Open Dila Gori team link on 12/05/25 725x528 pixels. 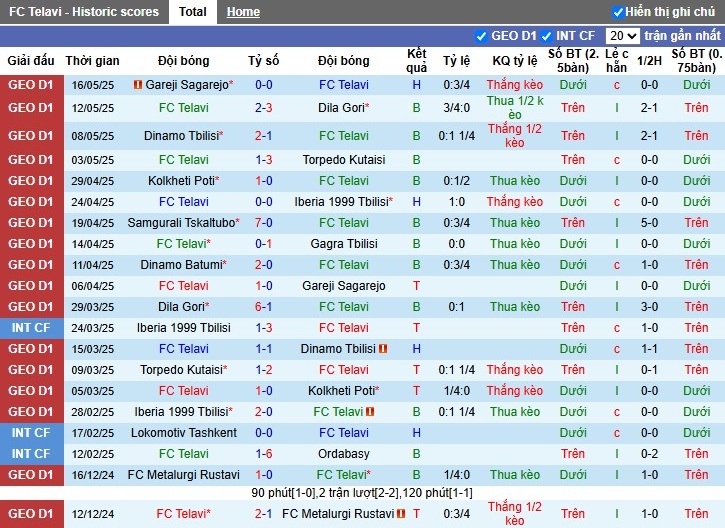[341, 108]
